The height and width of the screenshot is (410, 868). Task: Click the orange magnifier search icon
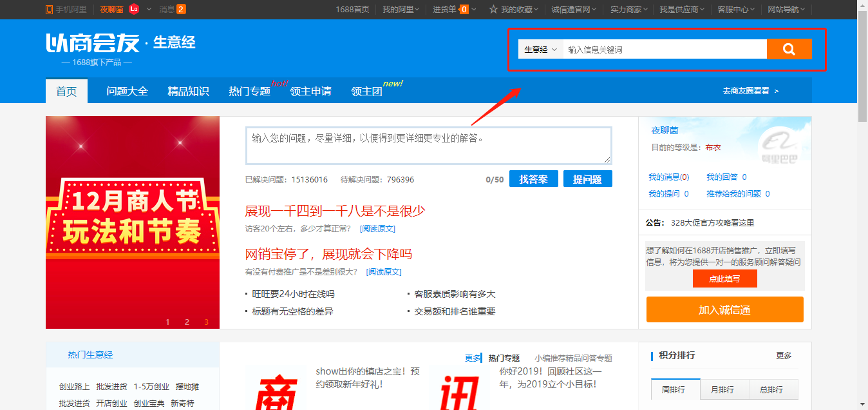pyautogui.click(x=789, y=48)
